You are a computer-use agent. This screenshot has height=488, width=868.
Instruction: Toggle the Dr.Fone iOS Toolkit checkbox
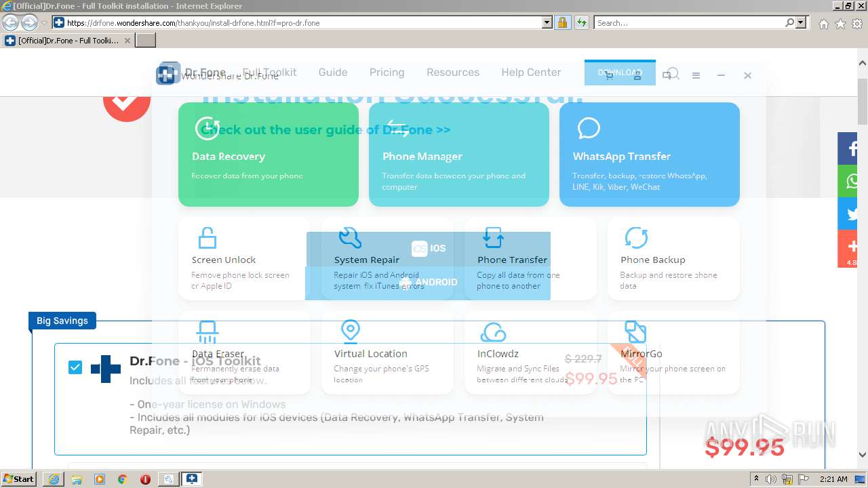(75, 367)
